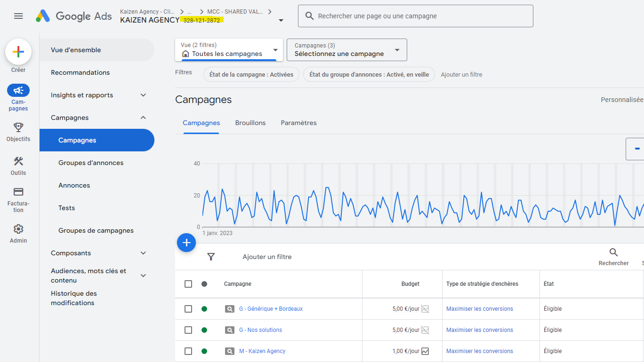Expand Insights et rapports section
This screenshot has width=644, height=362.
pos(144,95)
